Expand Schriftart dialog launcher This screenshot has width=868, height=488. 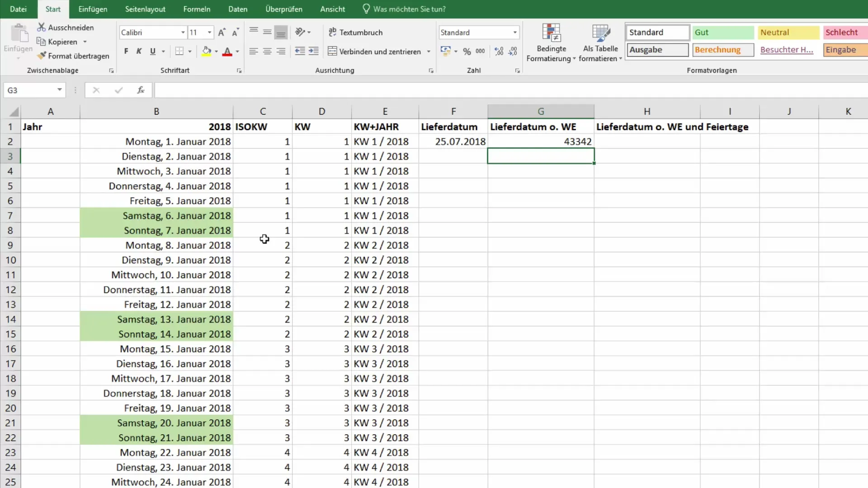(239, 70)
